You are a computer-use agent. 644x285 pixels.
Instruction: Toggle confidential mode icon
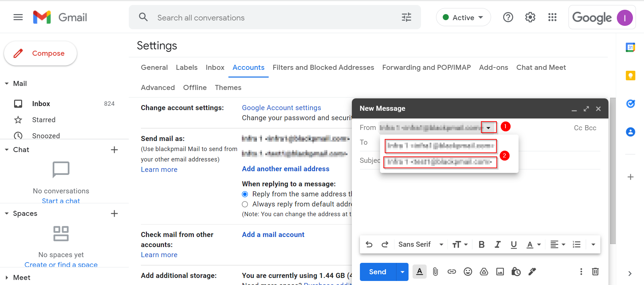pyautogui.click(x=516, y=272)
